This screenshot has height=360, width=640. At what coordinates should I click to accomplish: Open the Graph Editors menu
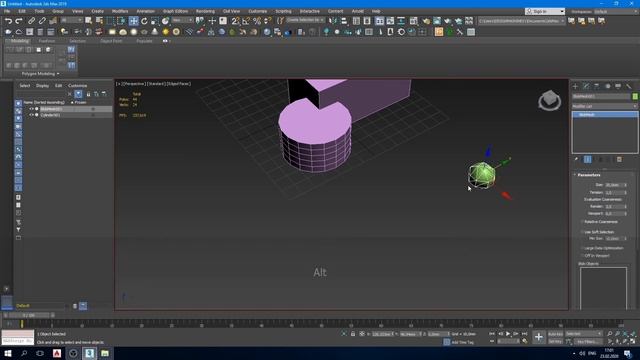pos(176,11)
